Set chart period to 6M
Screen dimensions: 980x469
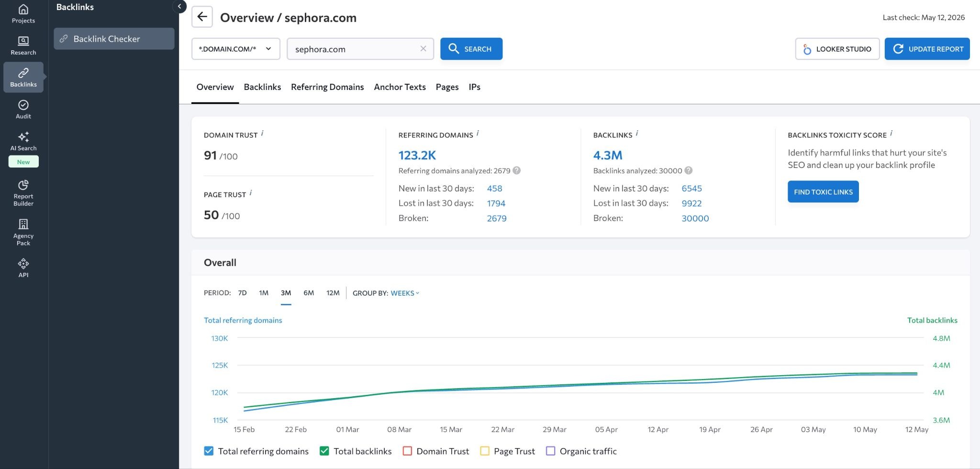(x=309, y=293)
